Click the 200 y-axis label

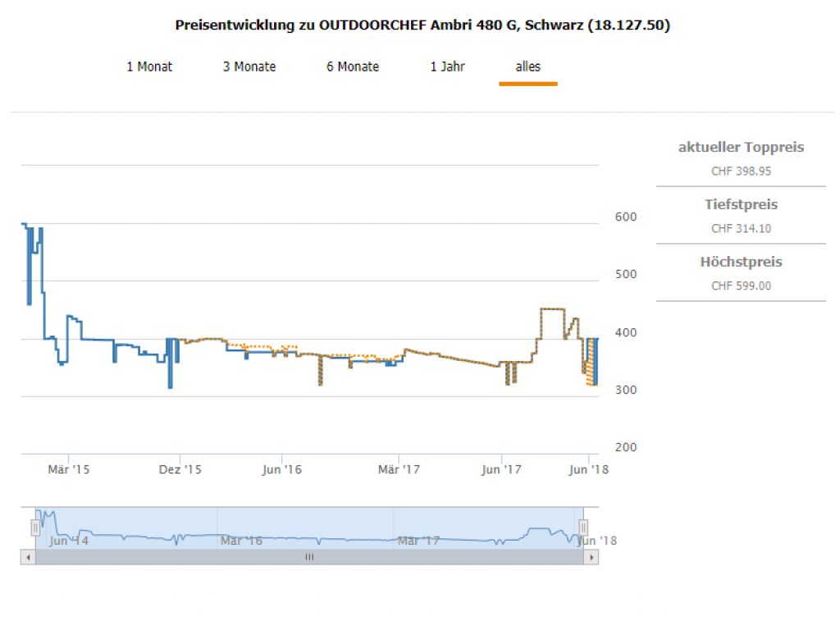coord(626,447)
